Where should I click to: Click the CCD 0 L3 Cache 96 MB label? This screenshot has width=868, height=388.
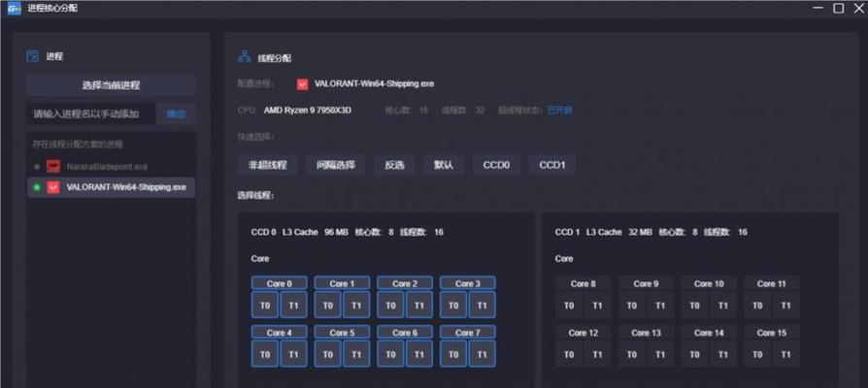[x=299, y=232]
